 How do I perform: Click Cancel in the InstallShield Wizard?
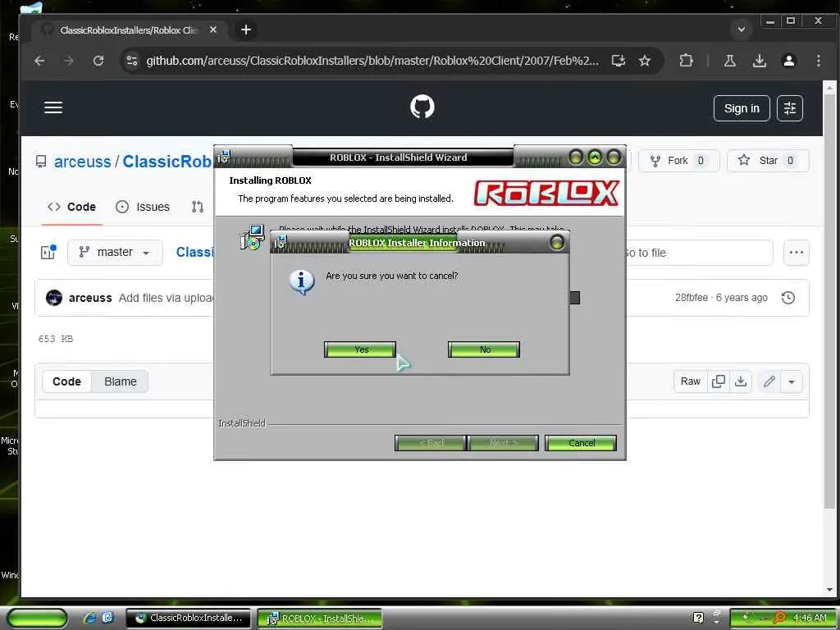tap(581, 443)
